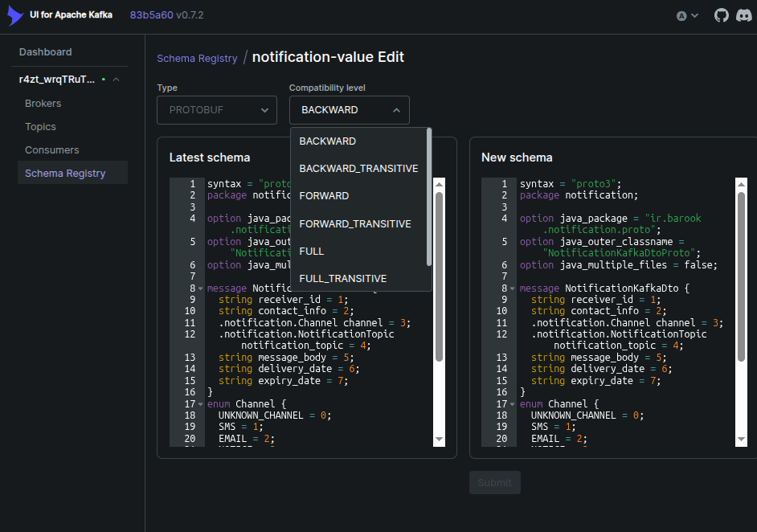This screenshot has height=532, width=757.
Task: Click 'string message_body = 5;' in Latest schema
Action: pyautogui.click(x=286, y=358)
